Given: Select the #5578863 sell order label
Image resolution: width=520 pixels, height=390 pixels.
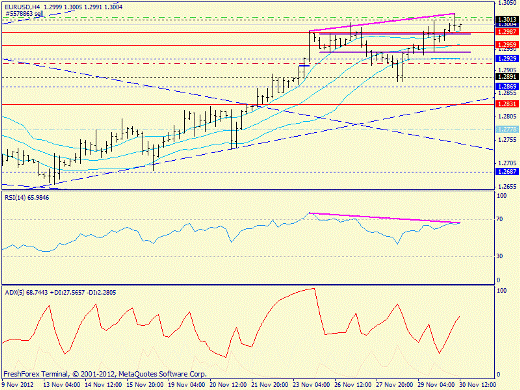Looking at the screenshot, I should [x=24, y=14].
